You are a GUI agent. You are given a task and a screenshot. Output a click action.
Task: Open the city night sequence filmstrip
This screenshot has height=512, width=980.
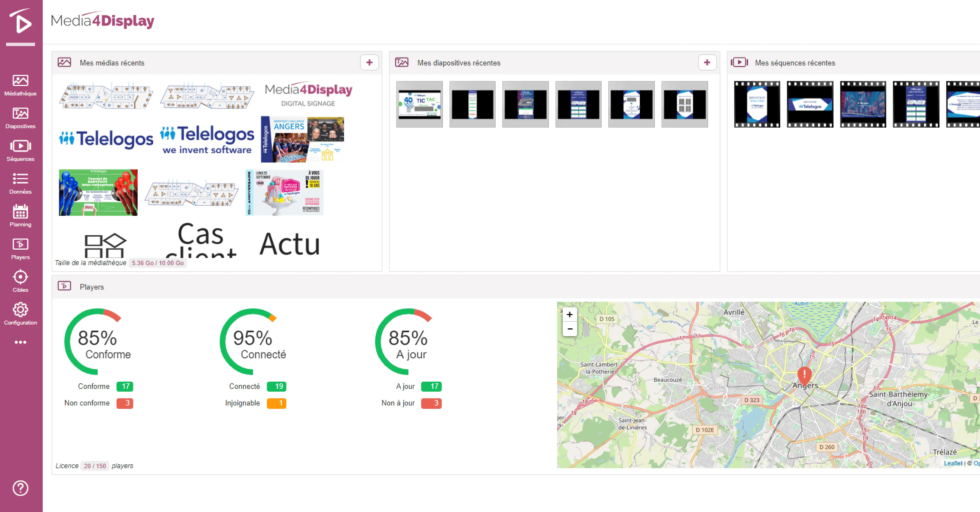click(x=863, y=104)
